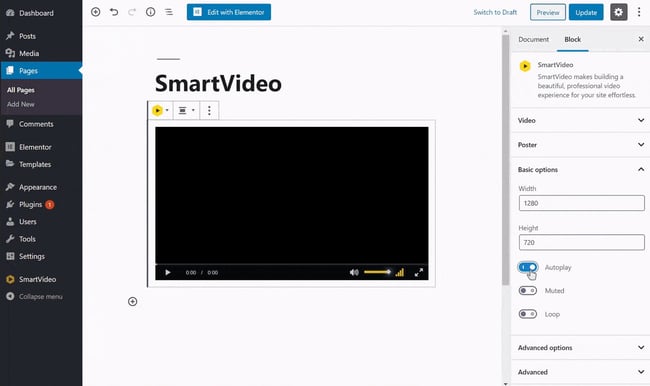The width and height of the screenshot is (650, 386).
Task: Close the block settings sidebar
Action: (x=641, y=39)
